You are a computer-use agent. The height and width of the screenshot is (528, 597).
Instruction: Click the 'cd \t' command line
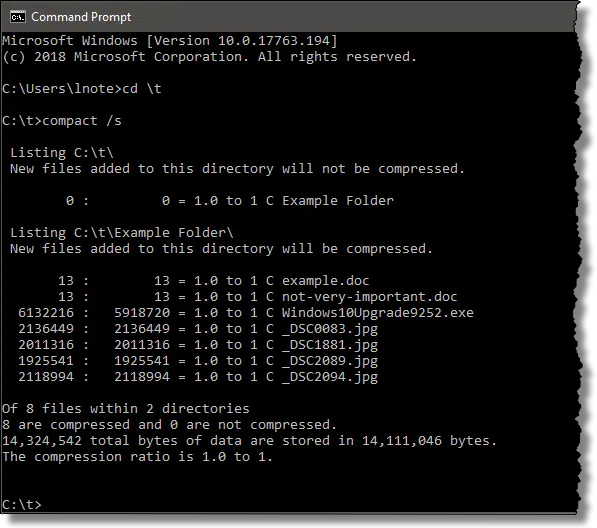pos(82,89)
